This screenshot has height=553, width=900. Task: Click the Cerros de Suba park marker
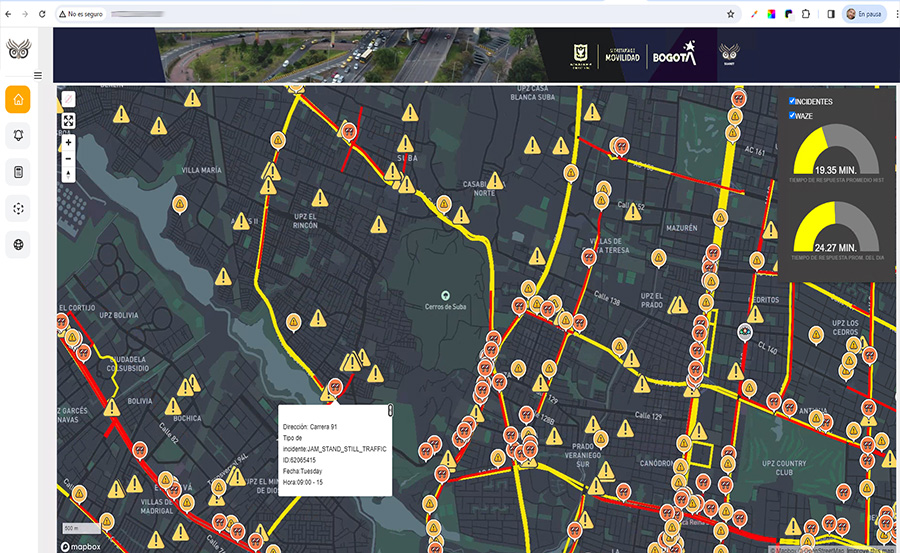445,296
